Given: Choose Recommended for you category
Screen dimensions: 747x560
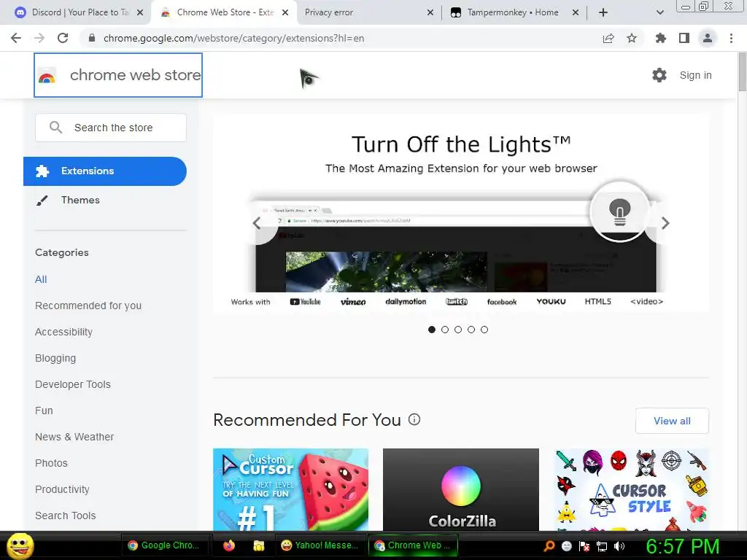Looking at the screenshot, I should click(x=88, y=306).
